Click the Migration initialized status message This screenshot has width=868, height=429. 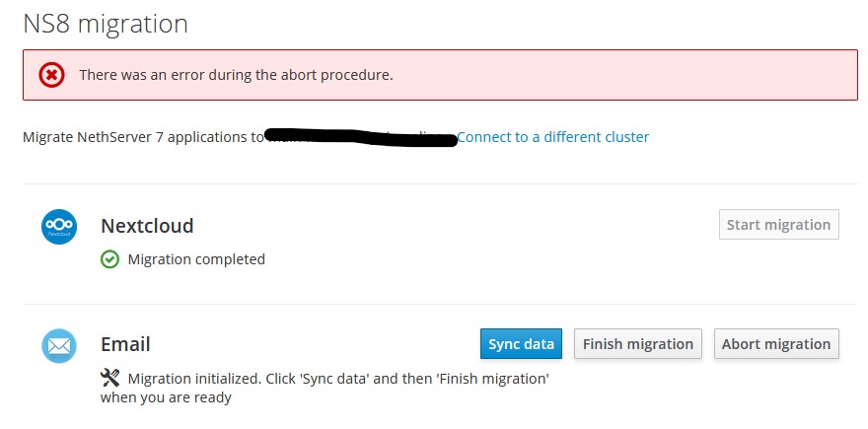pyautogui.click(x=325, y=388)
